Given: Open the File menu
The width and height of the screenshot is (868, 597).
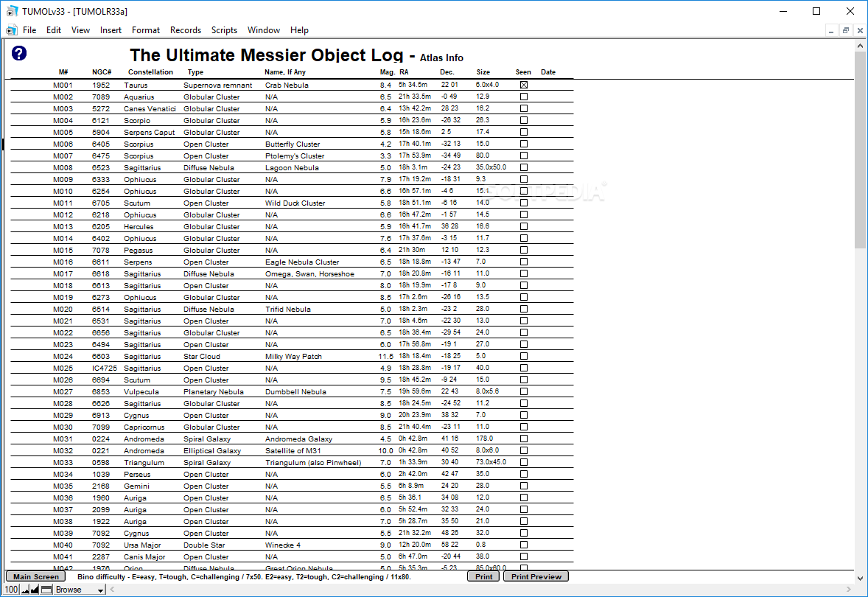Looking at the screenshot, I should (29, 30).
